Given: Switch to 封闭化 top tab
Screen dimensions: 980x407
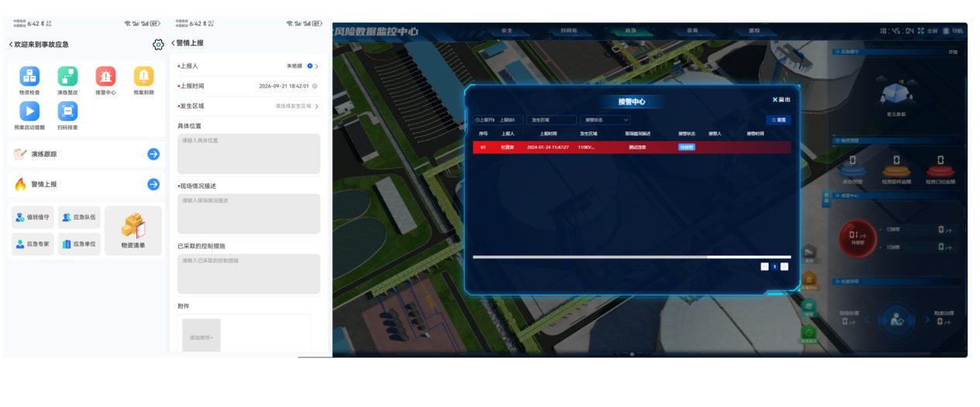Looking at the screenshot, I should tap(569, 30).
